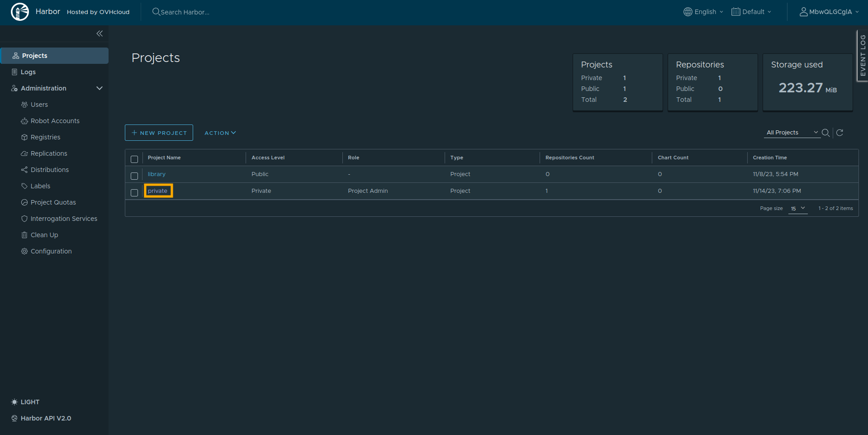Click the Harbor API icon
The width and height of the screenshot is (868, 435).
tap(14, 418)
